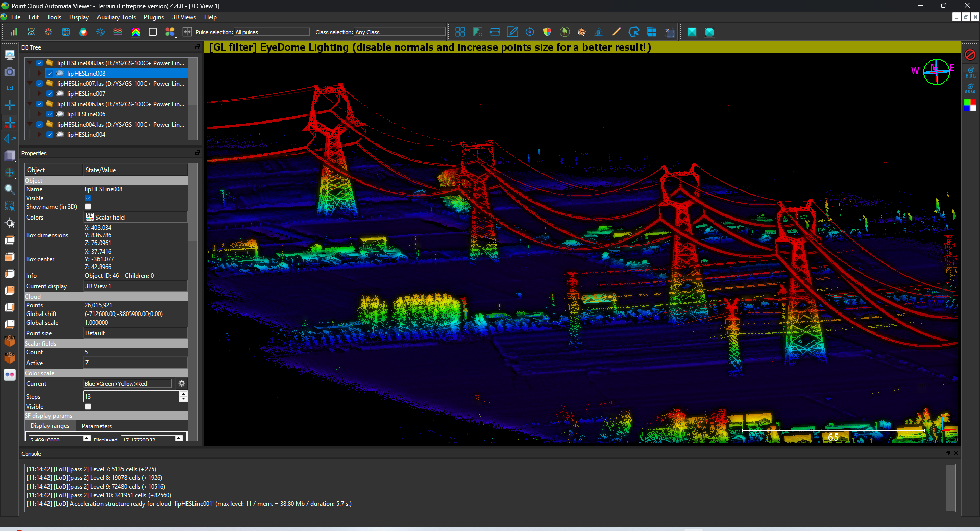Click the rainbow color scale toolbar icon
980x531 pixels.
point(136,32)
